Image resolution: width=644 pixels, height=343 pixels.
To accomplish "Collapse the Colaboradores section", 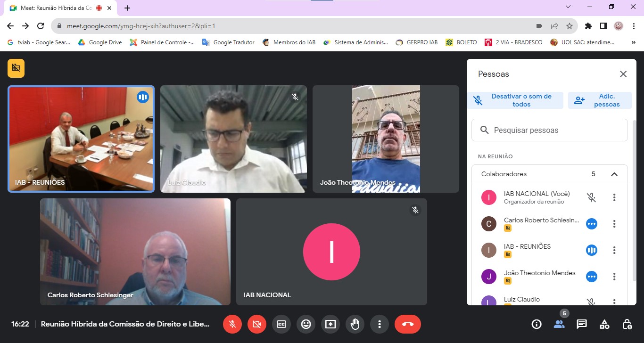I will pyautogui.click(x=614, y=174).
